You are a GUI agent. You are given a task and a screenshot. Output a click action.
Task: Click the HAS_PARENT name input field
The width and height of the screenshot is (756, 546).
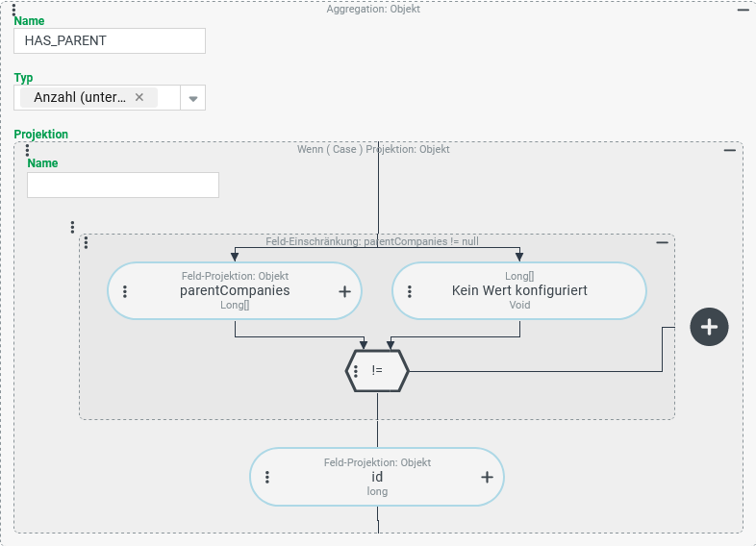coord(110,40)
